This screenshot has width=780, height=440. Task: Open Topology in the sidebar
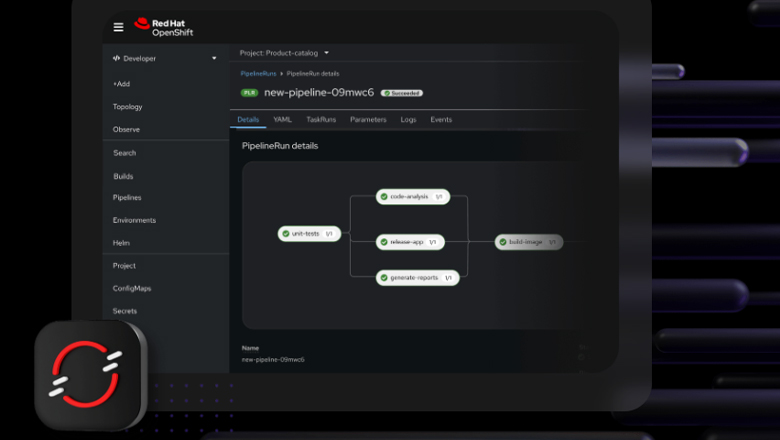coord(127,107)
